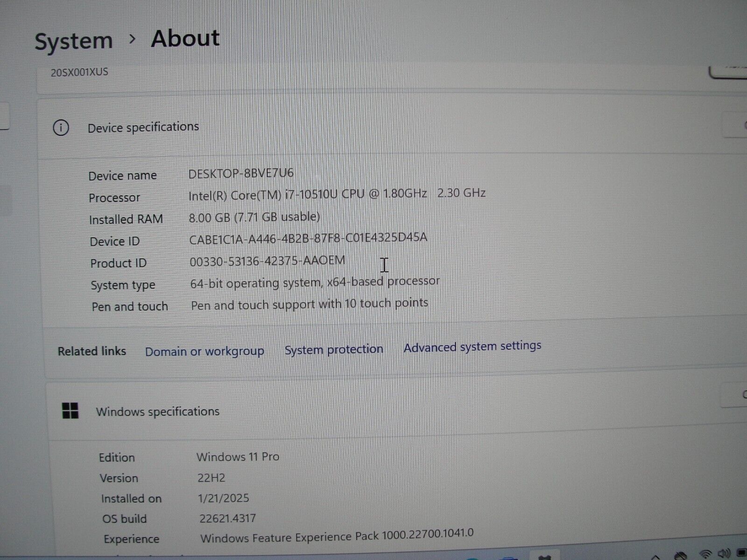Click the battery icon in system tray

(x=742, y=554)
